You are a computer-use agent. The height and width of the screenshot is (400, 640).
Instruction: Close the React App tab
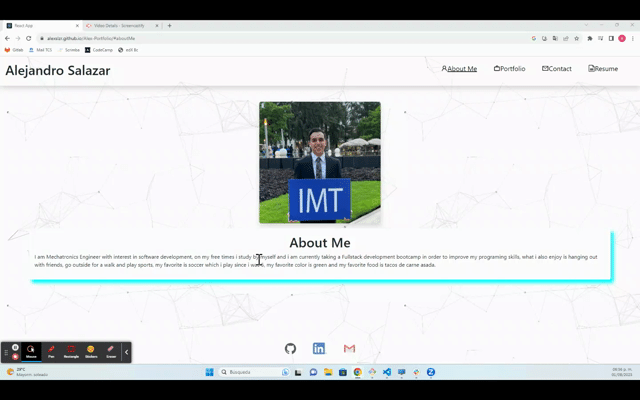coord(77,26)
